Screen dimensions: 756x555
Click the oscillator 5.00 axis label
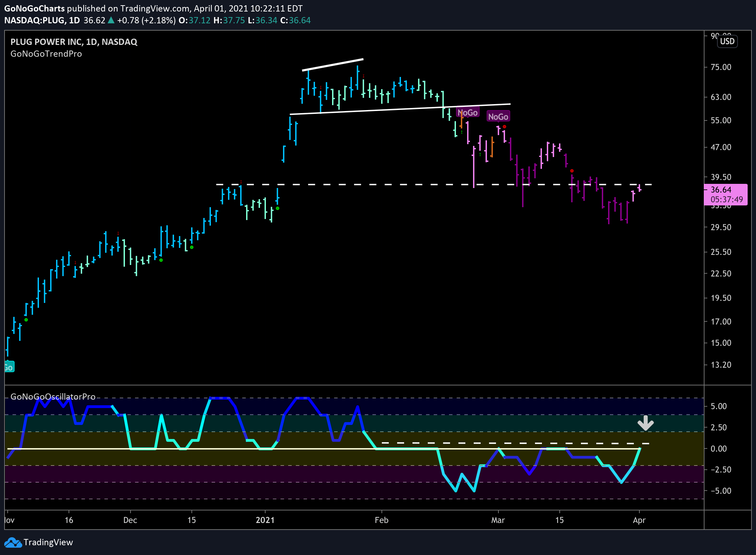pyautogui.click(x=718, y=406)
